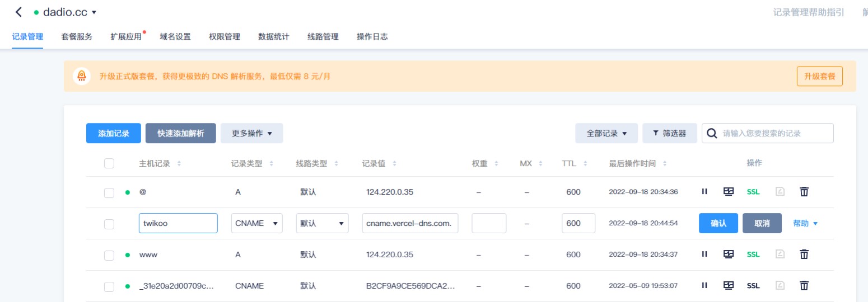The height and width of the screenshot is (302, 868).
Task: Open SSL for the www record
Action: coord(753,254)
